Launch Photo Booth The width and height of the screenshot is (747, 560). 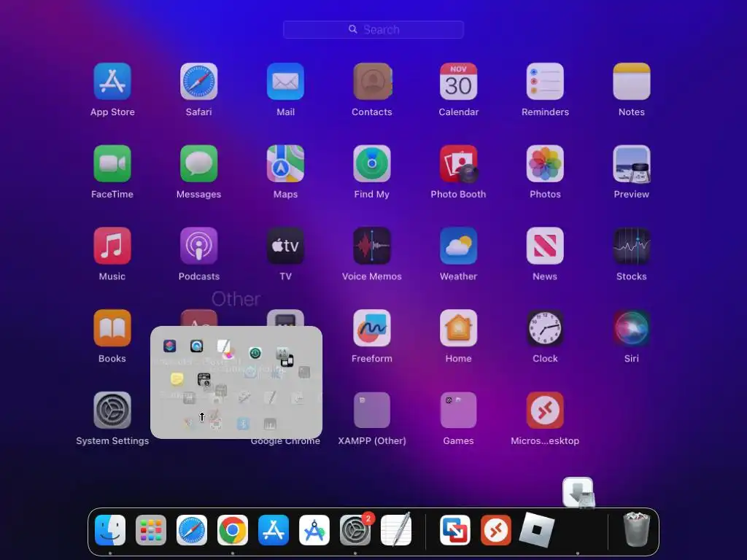[x=458, y=164]
